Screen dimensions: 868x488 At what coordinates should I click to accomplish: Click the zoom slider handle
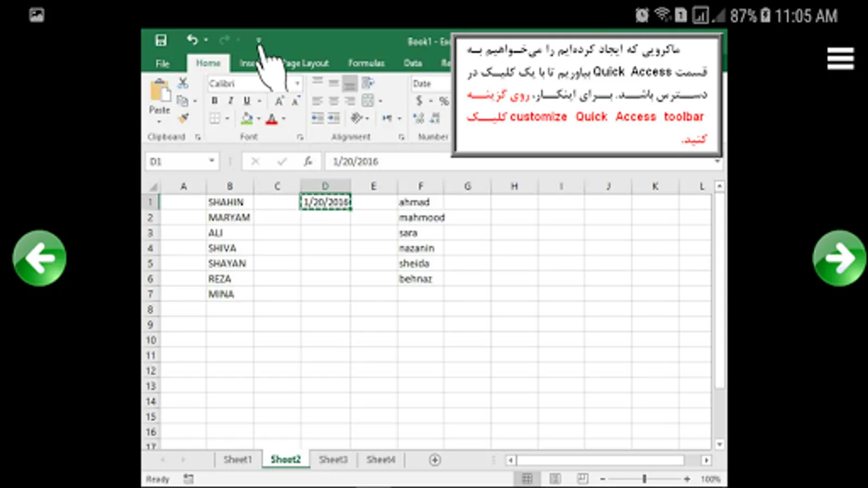click(x=644, y=479)
